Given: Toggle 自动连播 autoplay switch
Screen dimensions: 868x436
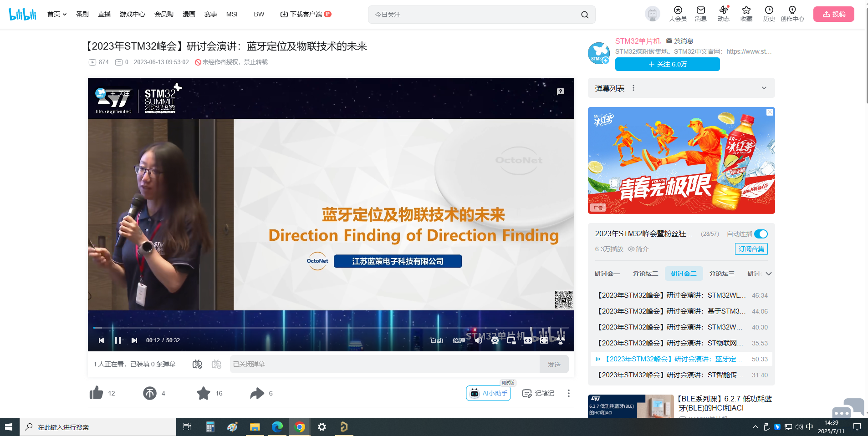Looking at the screenshot, I should (x=761, y=234).
